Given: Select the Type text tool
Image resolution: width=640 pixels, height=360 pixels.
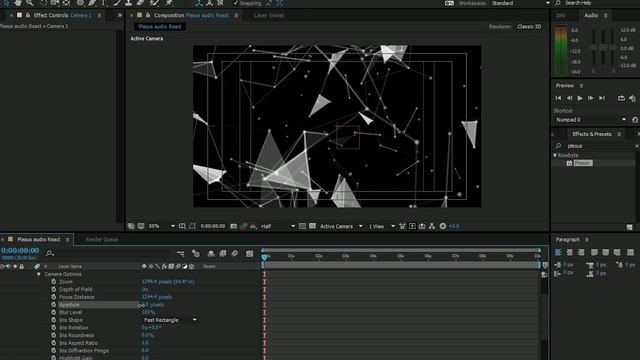Looking at the screenshot, I should tap(104, 3).
